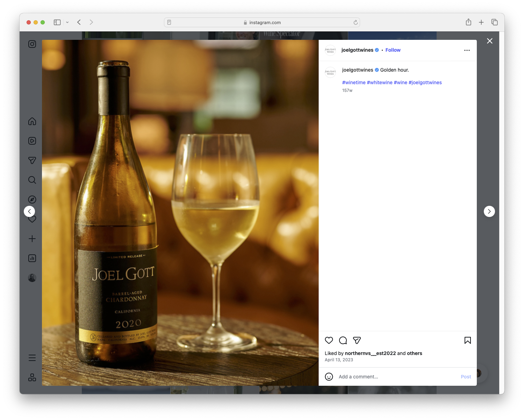Image resolution: width=524 pixels, height=420 pixels.
Task: Open Explore compass icon in sidebar
Action: [x=32, y=200]
